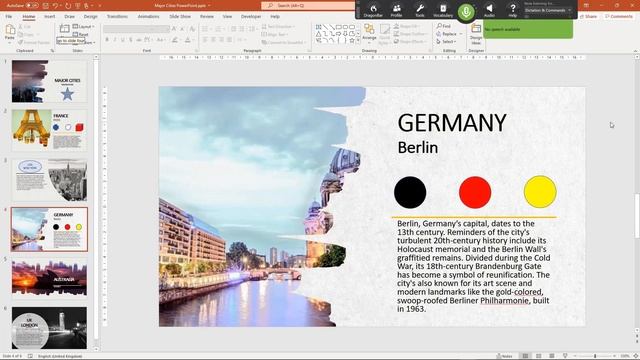Click the Paste button
640x360 pixels.
[x=10, y=33]
